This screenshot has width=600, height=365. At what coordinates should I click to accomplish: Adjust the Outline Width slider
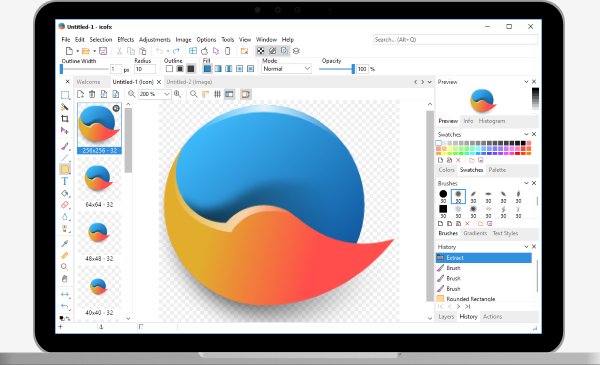click(x=85, y=69)
